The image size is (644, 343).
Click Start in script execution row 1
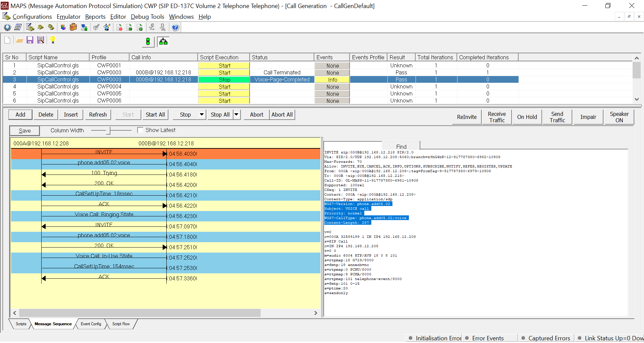tap(224, 66)
